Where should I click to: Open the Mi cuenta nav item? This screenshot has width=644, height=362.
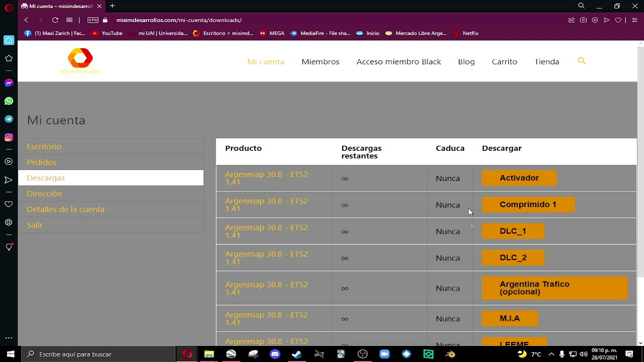tap(266, 61)
